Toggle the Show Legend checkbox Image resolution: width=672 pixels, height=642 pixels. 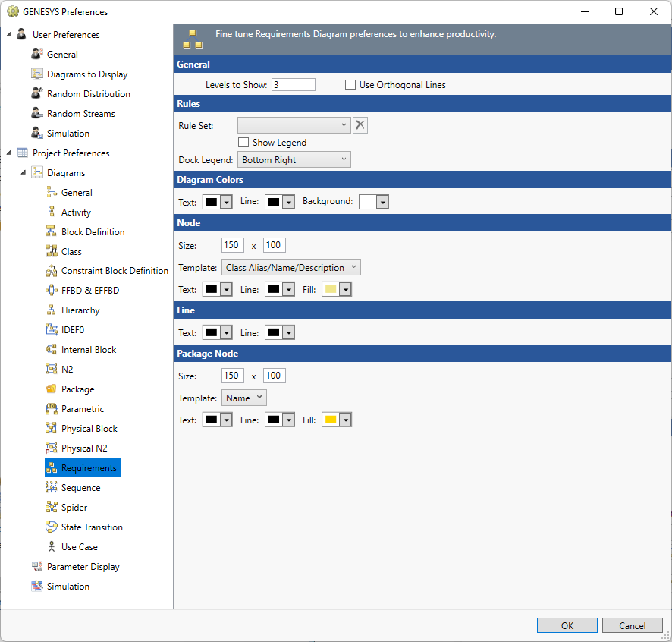[x=243, y=143]
